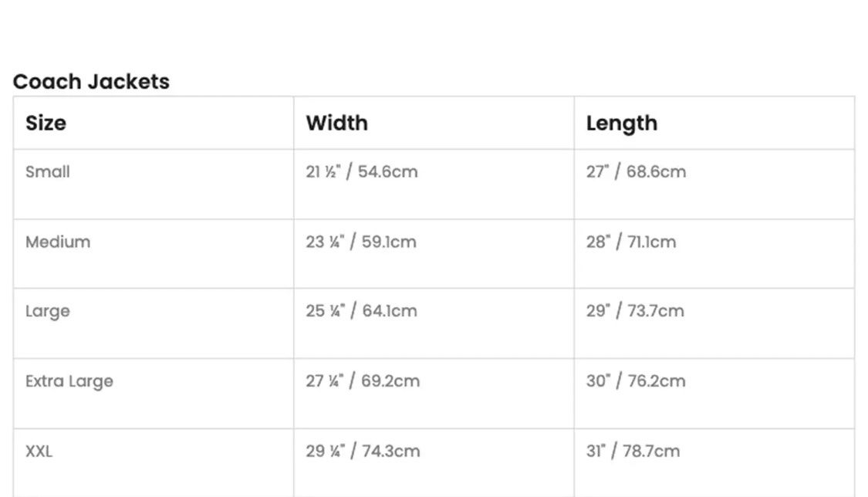Select the Small width 54.6cm cell
Screen dimensions: 868x497
(x=434, y=184)
